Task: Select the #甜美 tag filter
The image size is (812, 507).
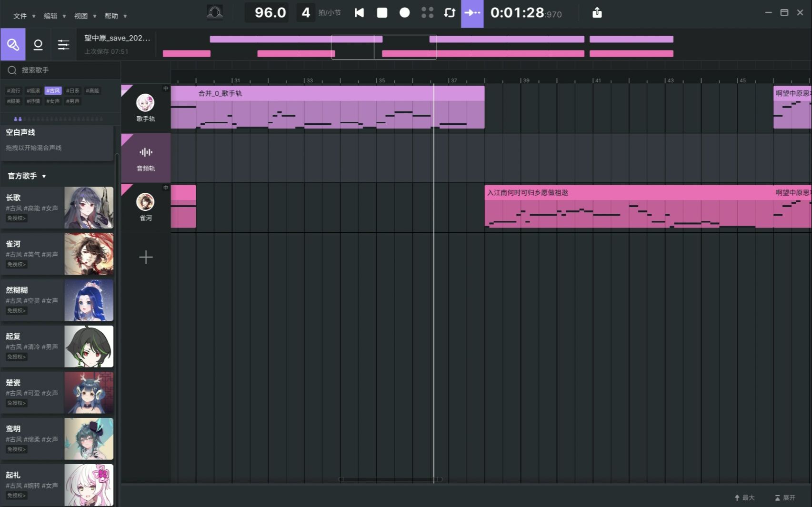Action: click(x=13, y=101)
